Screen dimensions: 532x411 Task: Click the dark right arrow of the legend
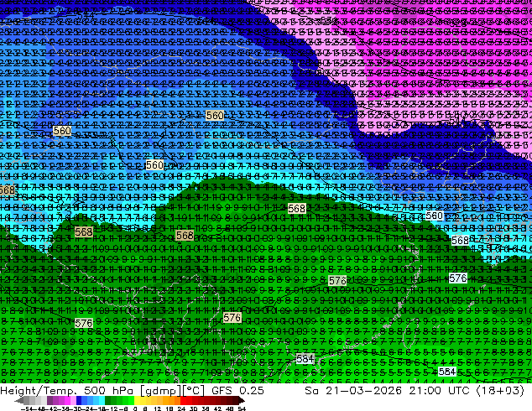242,400
